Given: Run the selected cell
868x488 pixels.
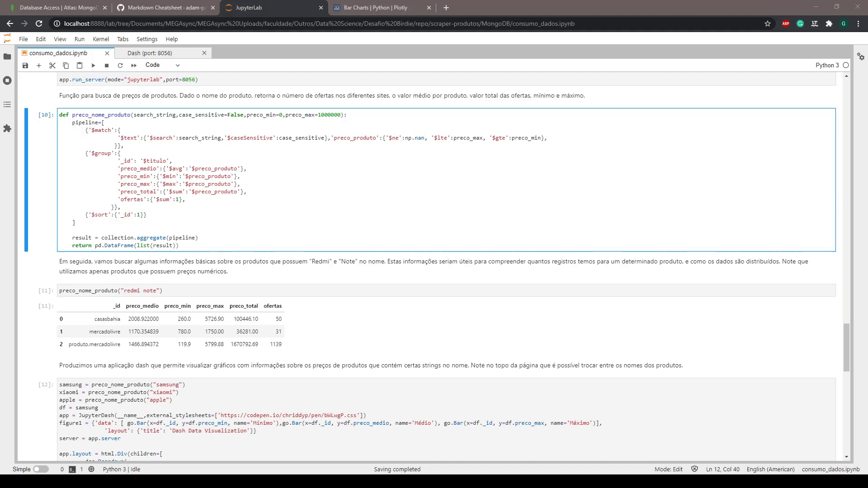Looking at the screenshot, I should pyautogui.click(x=93, y=66).
